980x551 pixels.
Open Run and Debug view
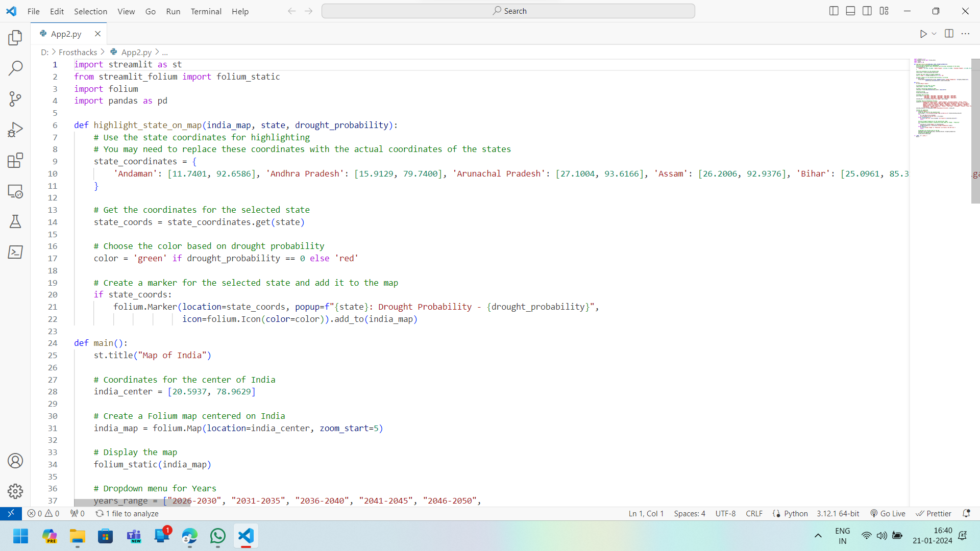coord(15,130)
